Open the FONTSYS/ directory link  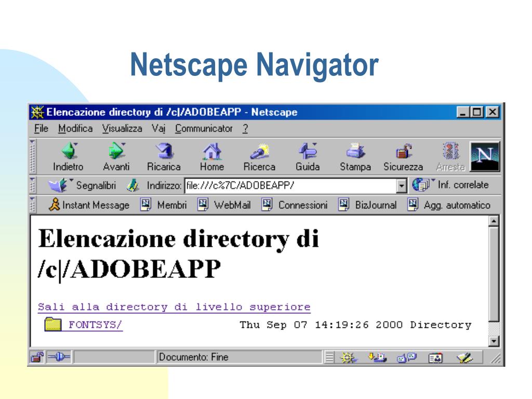pos(96,325)
